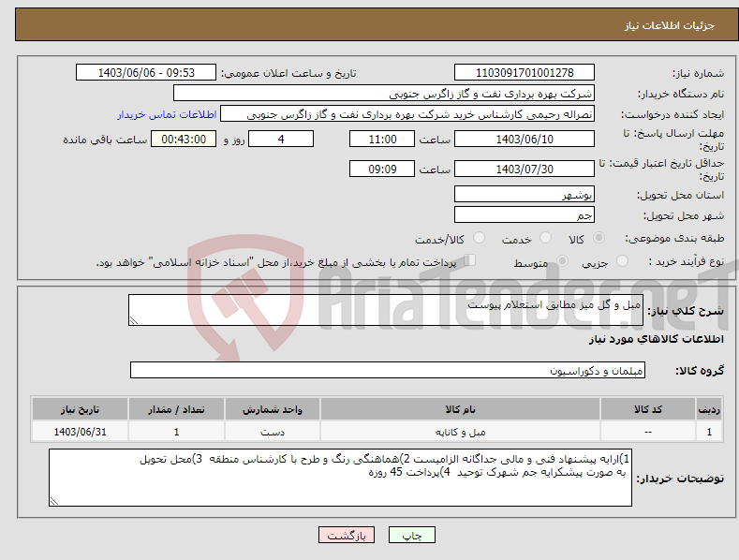Click the validity time field 09:09
739x560 pixels.
[x=382, y=169]
